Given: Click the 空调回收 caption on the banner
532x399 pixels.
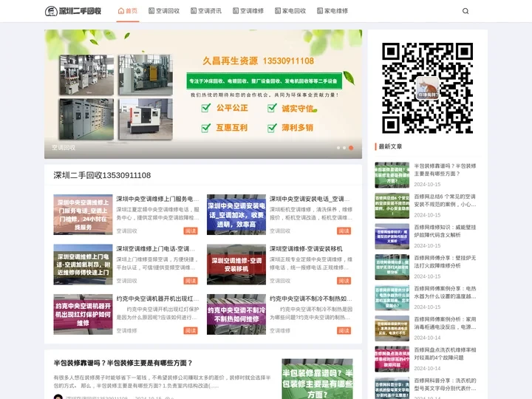Looking at the screenshot, I should point(64,148).
